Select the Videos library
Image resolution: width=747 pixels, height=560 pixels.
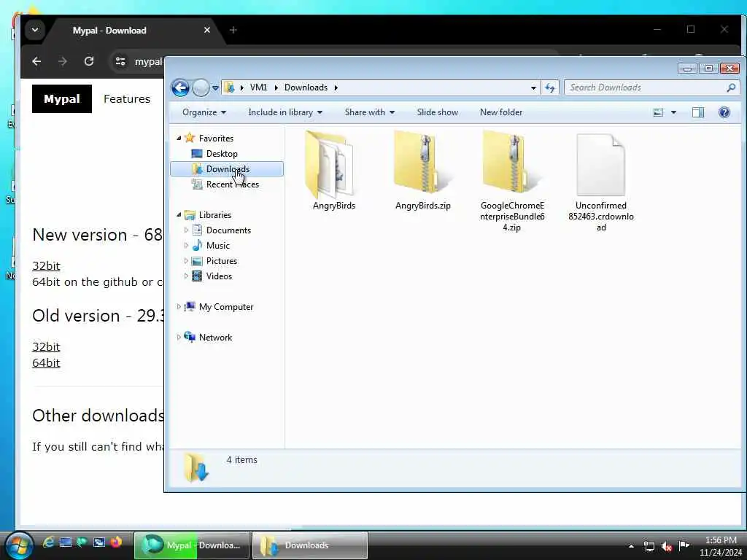point(219,276)
